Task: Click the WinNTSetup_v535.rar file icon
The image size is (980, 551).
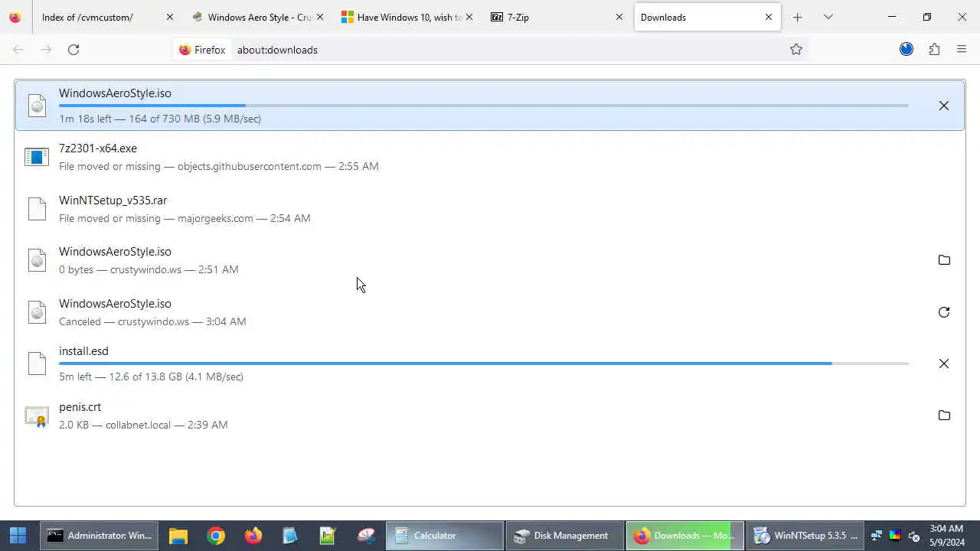Action: (x=37, y=209)
